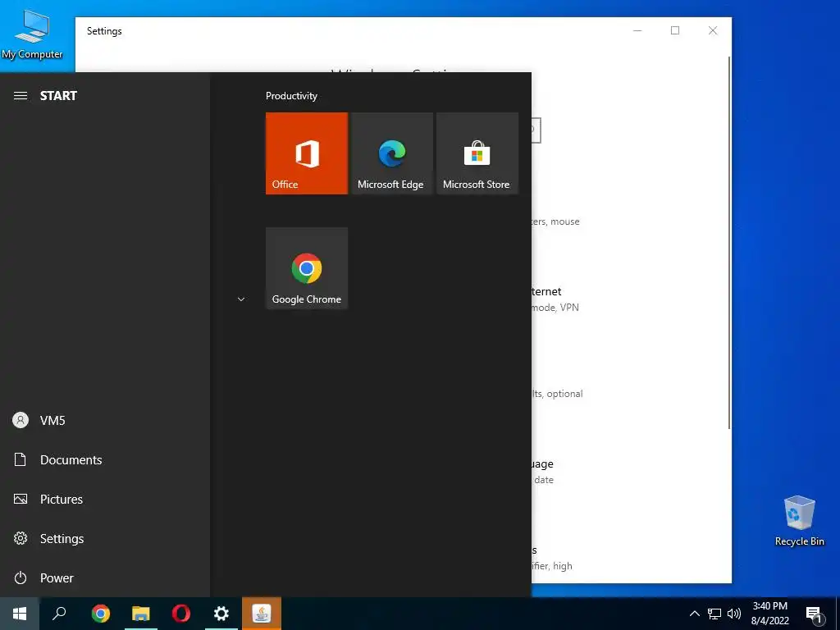Image resolution: width=840 pixels, height=630 pixels.
Task: Open clock showing 3:40 PM
Action: 769,614
